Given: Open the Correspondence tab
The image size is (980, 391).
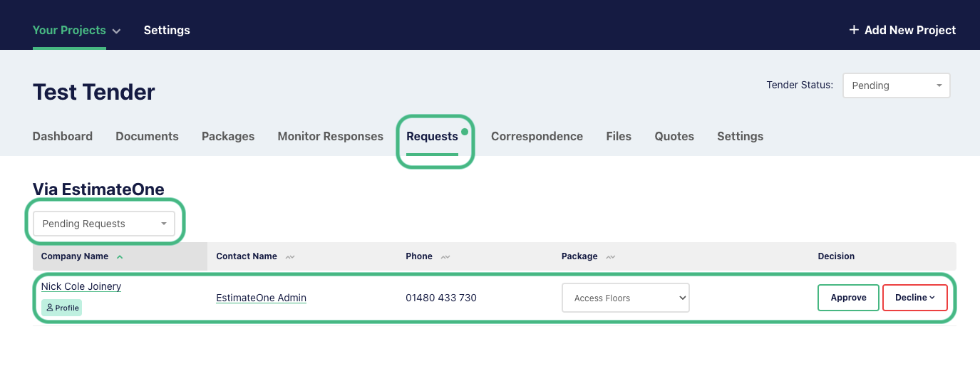Looking at the screenshot, I should point(537,136).
